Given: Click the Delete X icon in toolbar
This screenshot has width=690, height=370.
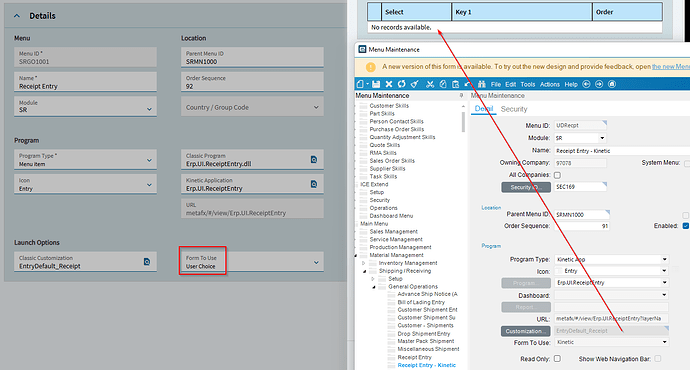Looking at the screenshot, I should (x=389, y=84).
